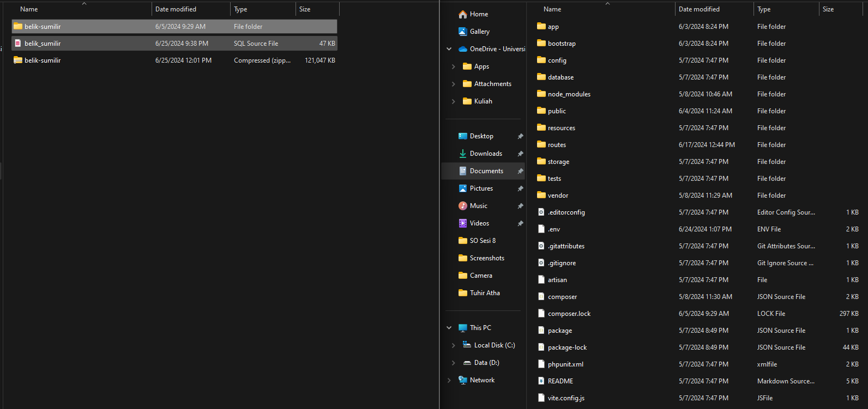
Task: Sort right pane by Date modified column
Action: coord(699,9)
